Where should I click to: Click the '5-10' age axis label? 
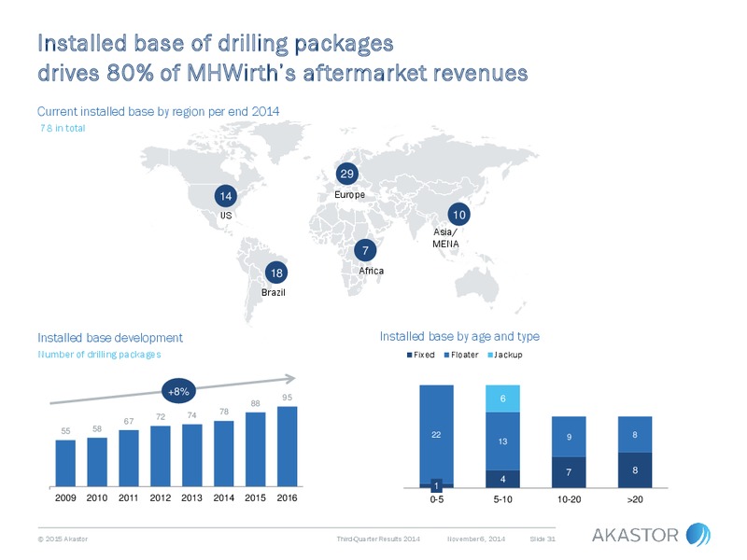pyautogui.click(x=502, y=499)
